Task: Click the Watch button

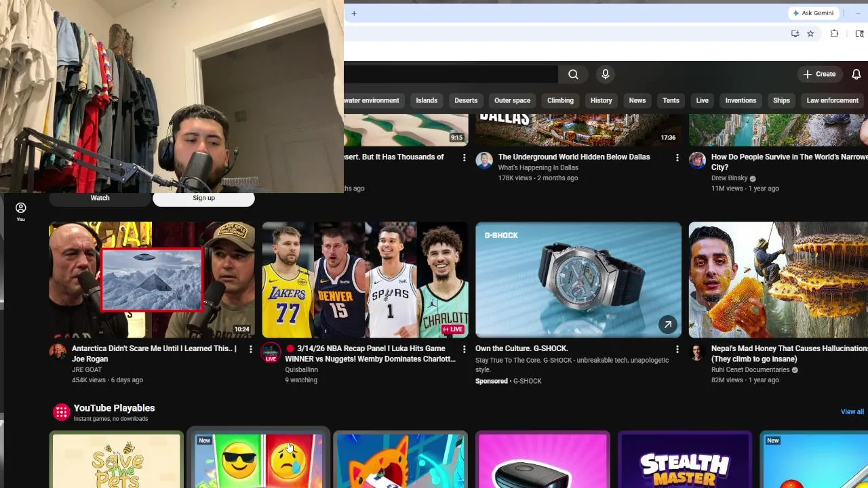Action: point(100,198)
